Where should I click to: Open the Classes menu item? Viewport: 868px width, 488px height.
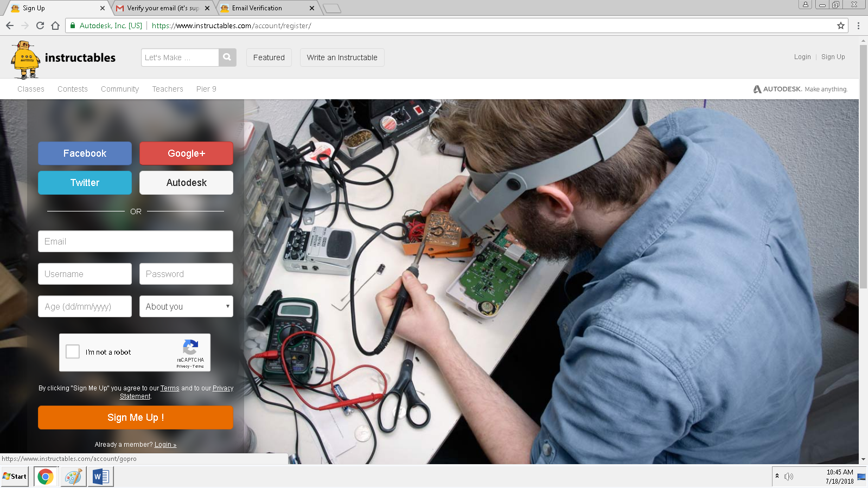31,89
